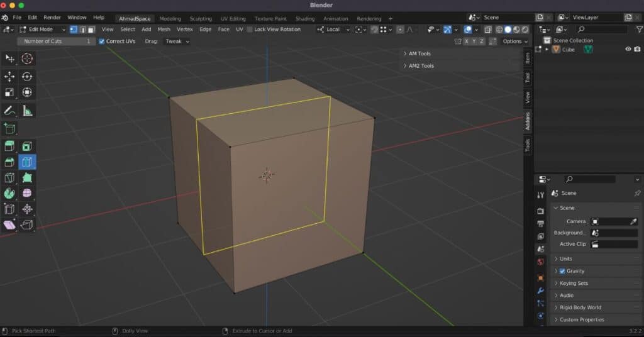Open the Edit Mode dropdown
This screenshot has height=337, width=644.
pyautogui.click(x=42, y=30)
